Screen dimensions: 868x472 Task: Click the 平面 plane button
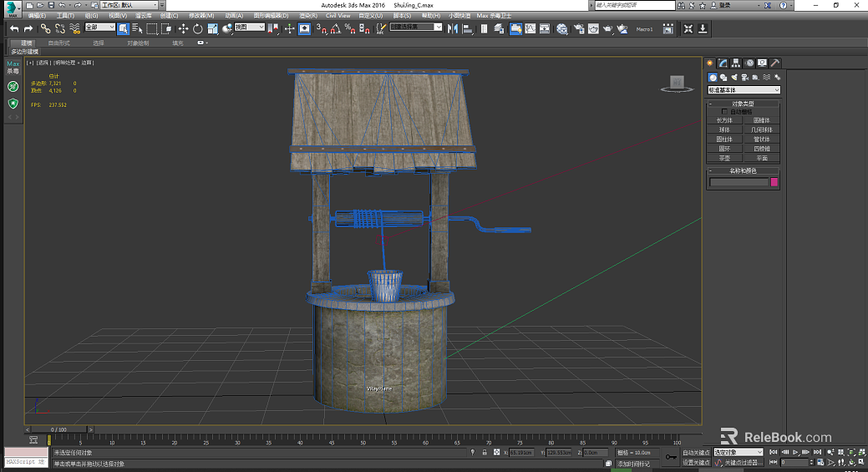coord(762,158)
